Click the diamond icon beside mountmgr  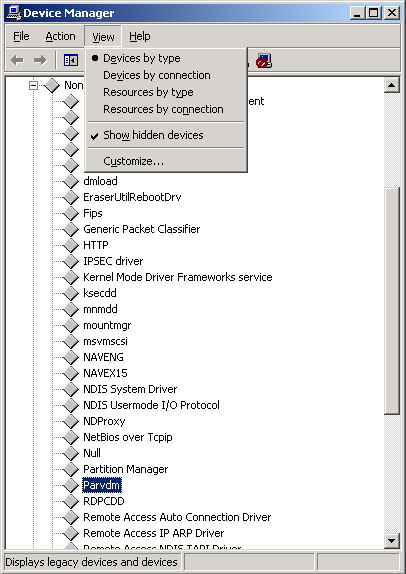[71, 325]
